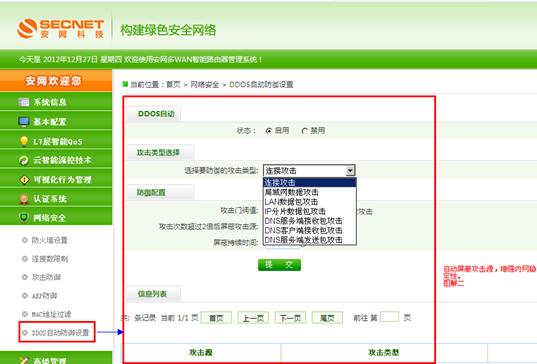Go to 连接数限制 submenu page

pyautogui.click(x=50, y=259)
